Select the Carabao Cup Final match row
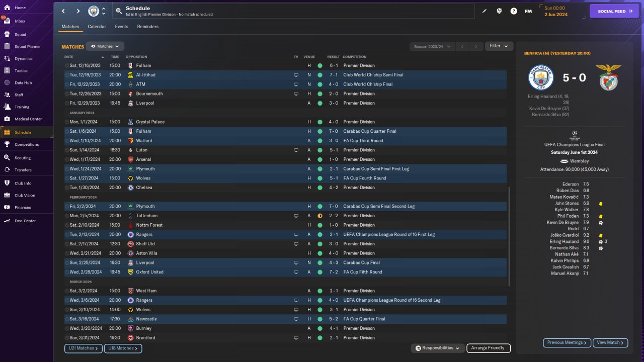Image resolution: width=644 pixels, height=362 pixels. 285,262
